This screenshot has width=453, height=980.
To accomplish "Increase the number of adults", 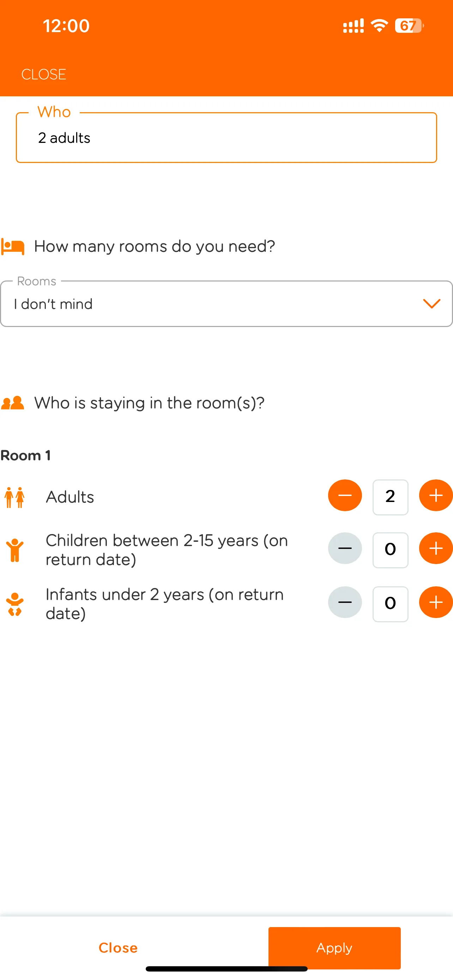I will tap(435, 495).
